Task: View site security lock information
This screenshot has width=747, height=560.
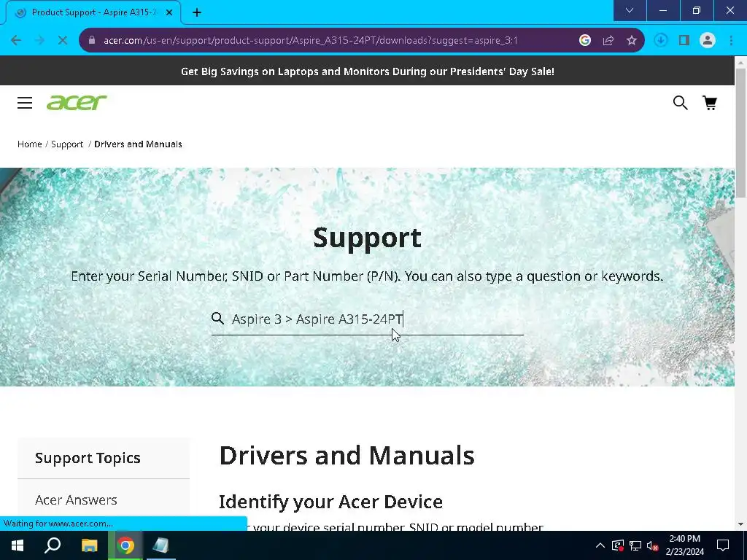Action: tap(92, 40)
